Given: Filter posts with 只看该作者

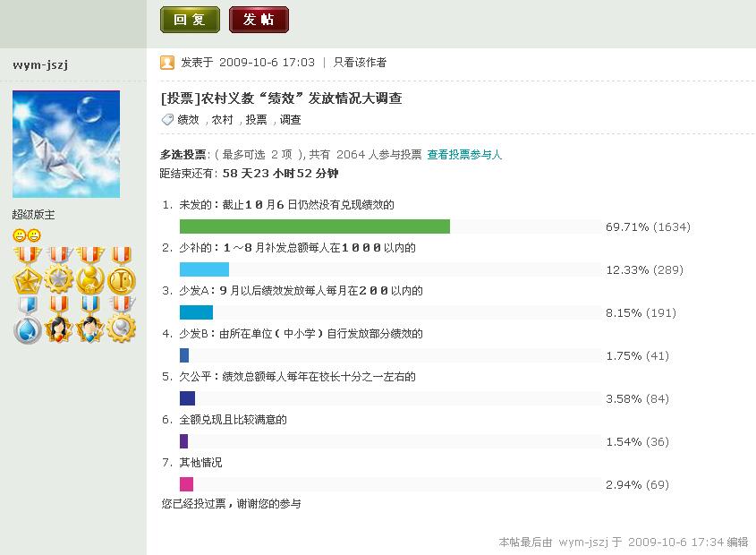Looking at the screenshot, I should (x=360, y=63).
